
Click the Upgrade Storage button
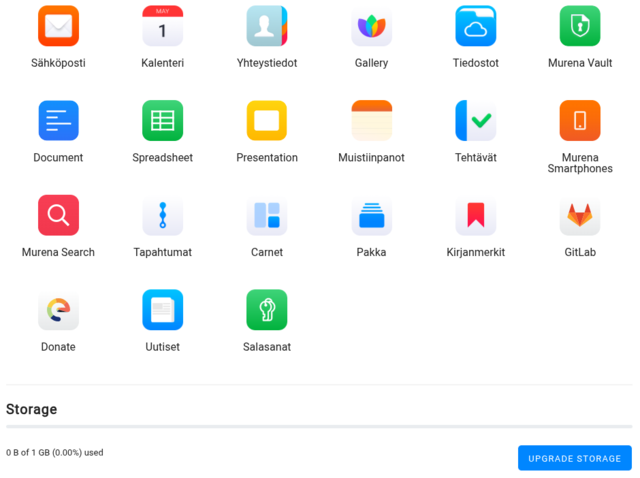[x=575, y=458]
